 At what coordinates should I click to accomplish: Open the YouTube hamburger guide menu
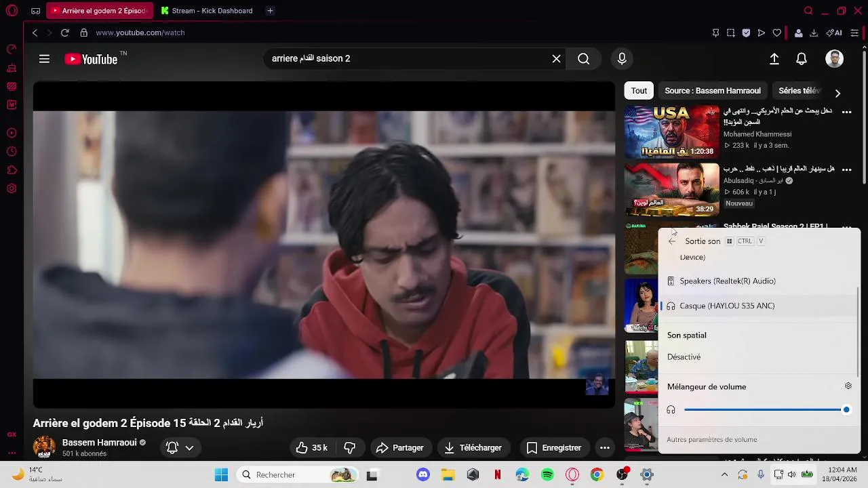click(44, 59)
